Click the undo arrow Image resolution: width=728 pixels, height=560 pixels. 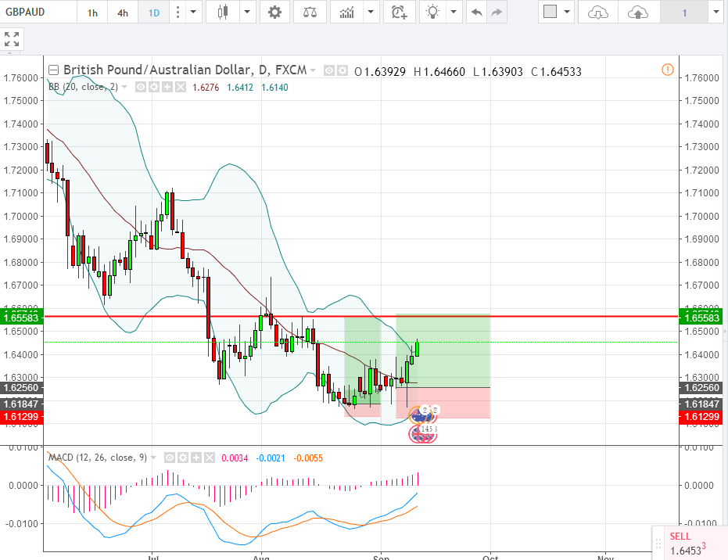pyautogui.click(x=476, y=12)
